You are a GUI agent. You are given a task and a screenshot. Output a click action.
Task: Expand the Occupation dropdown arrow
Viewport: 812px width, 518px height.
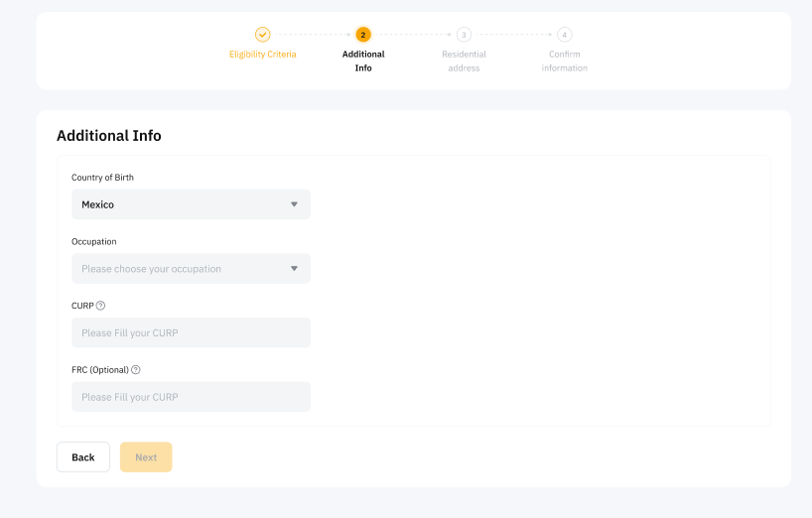point(294,269)
